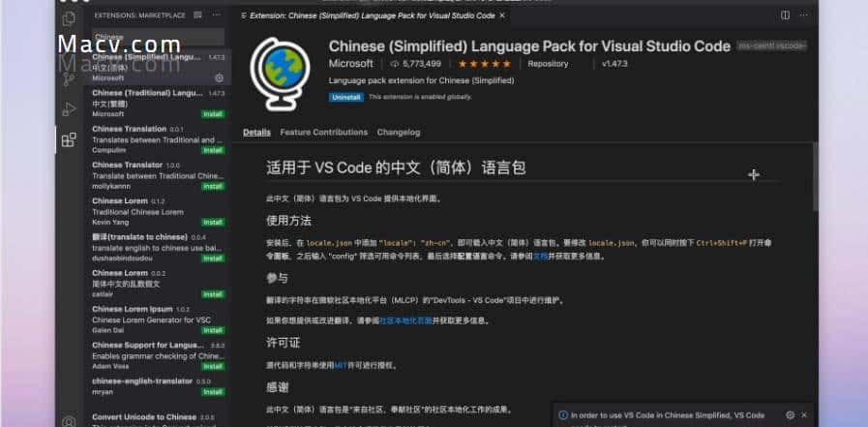Select Chinese (Traditional) Language Pack list item
The height and width of the screenshot is (427, 868).
158,104
